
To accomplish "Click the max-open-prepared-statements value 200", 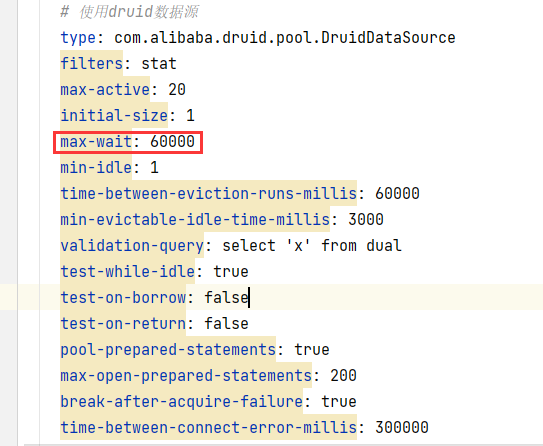I will (344, 375).
